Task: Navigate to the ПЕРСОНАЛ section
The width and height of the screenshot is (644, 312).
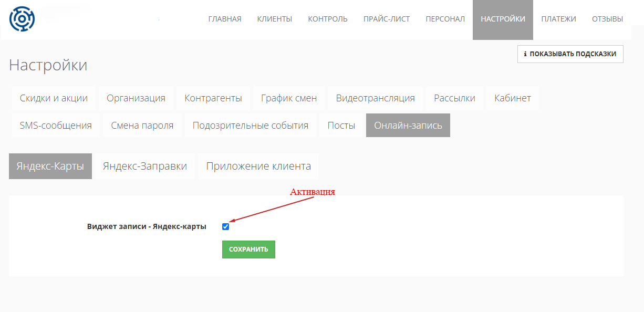Action: [445, 19]
